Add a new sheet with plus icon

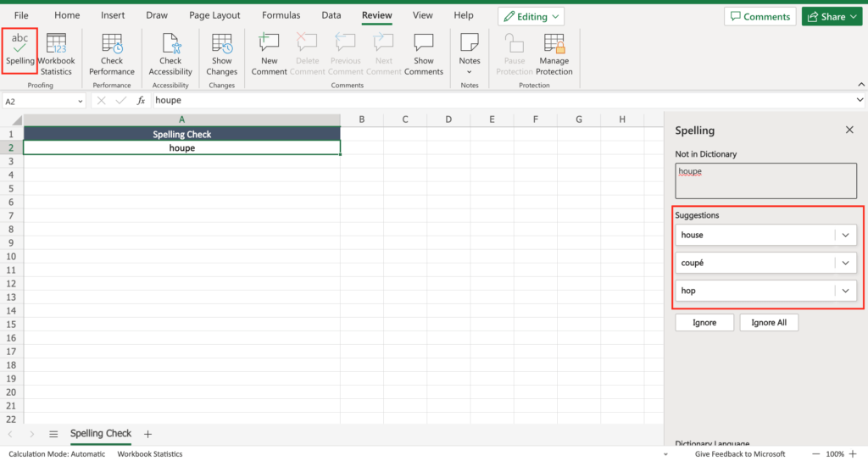(147, 435)
